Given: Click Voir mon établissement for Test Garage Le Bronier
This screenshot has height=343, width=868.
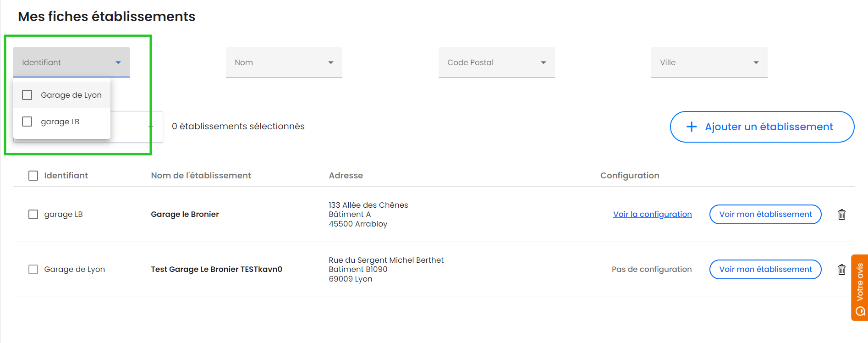Looking at the screenshot, I should 765,269.
